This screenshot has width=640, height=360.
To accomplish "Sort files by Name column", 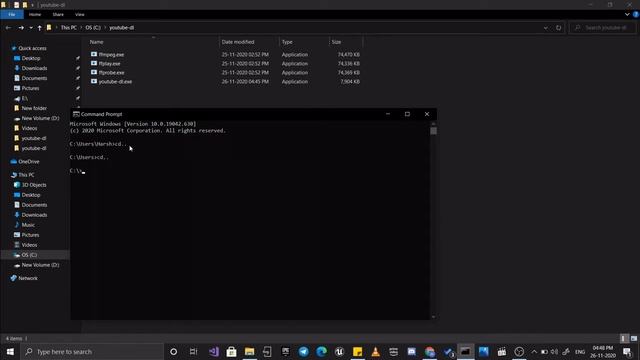I will 97,42.
